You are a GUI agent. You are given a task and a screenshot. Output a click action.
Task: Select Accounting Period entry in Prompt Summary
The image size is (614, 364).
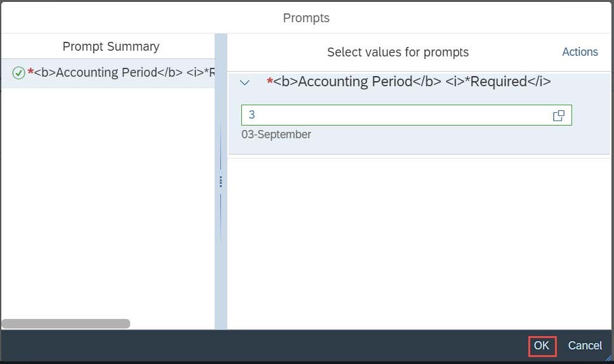[108, 73]
